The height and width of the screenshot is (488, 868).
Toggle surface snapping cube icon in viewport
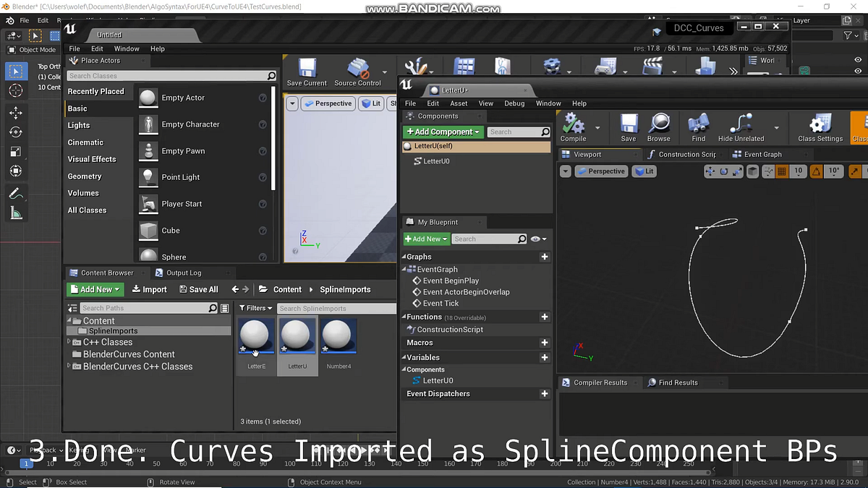click(x=753, y=171)
